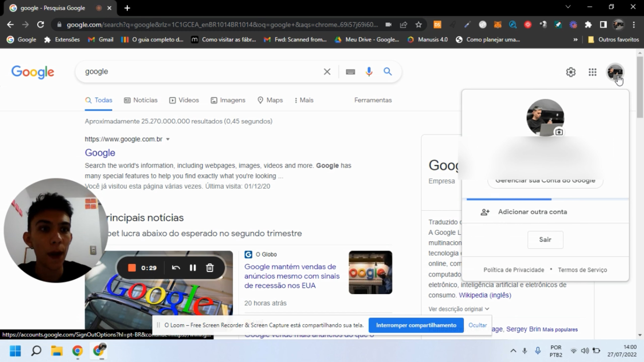This screenshot has height=362, width=644.
Task: Bookmark this page with the star icon
Action: [x=419, y=24]
